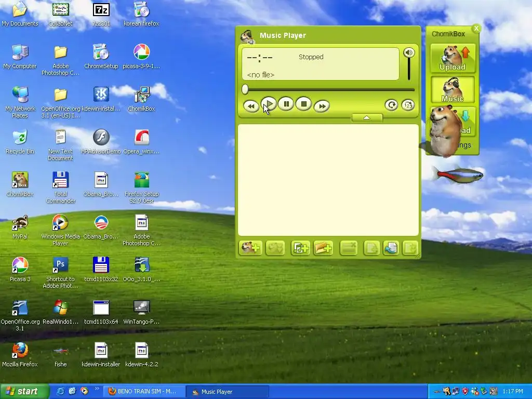Select the picasa-3-9-1 installer icon
This screenshot has height=399, width=532.
pyautogui.click(x=141, y=57)
